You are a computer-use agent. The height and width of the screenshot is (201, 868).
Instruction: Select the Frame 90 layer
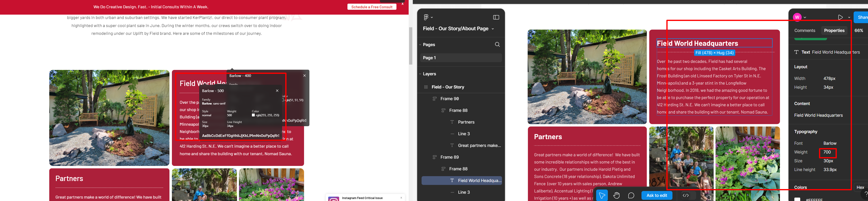450,99
